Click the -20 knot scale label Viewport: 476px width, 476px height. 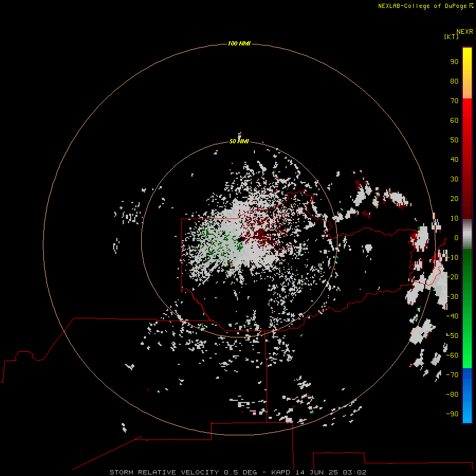click(x=452, y=277)
